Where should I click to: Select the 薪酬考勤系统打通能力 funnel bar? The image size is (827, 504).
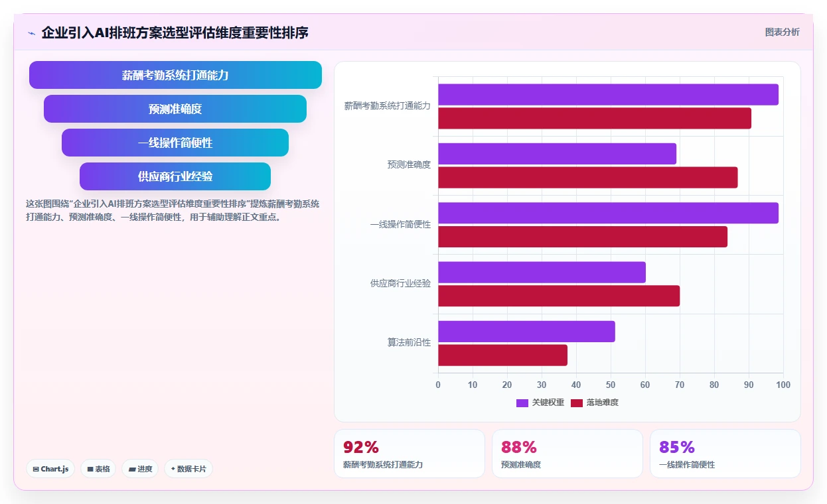click(x=175, y=75)
